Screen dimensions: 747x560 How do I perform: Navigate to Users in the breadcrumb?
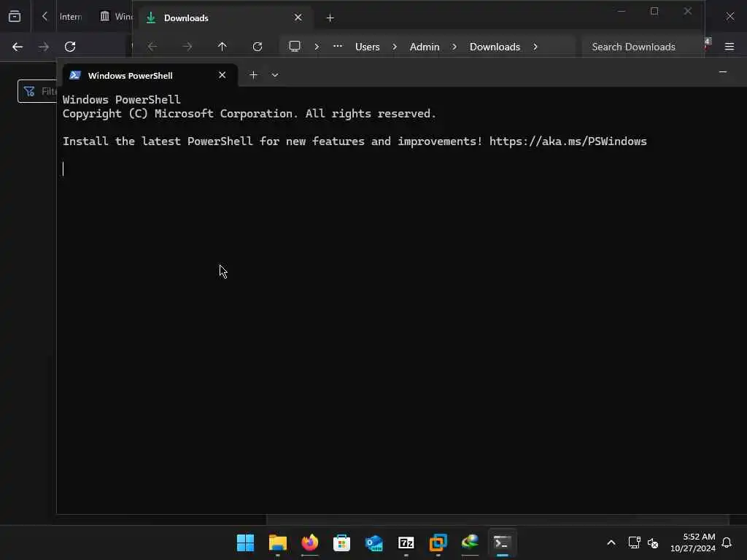point(368,47)
